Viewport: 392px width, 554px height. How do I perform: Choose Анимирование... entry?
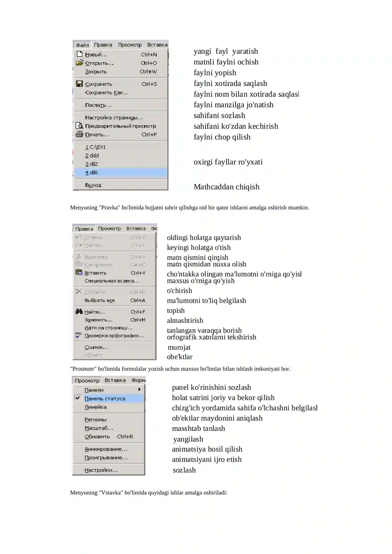[x=109, y=449]
